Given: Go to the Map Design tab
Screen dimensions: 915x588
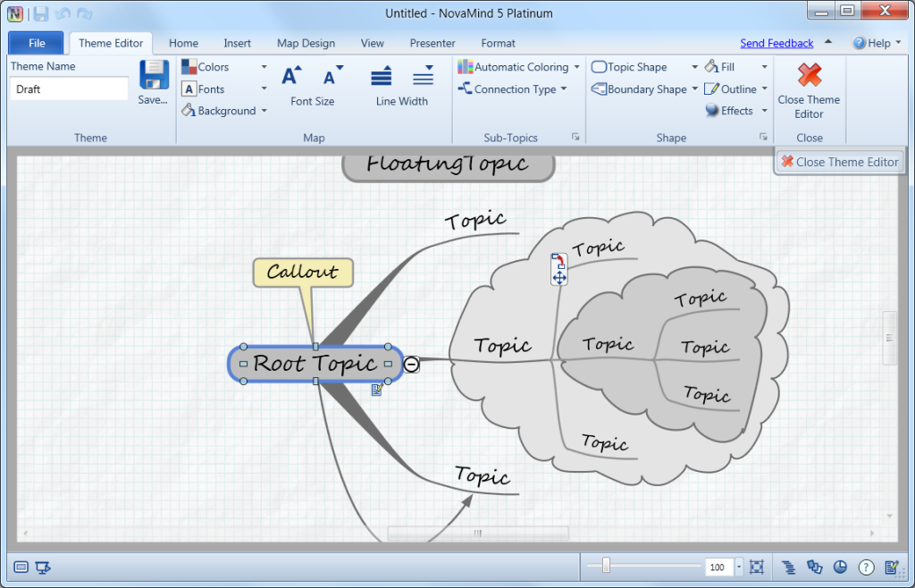Looking at the screenshot, I should coord(306,43).
